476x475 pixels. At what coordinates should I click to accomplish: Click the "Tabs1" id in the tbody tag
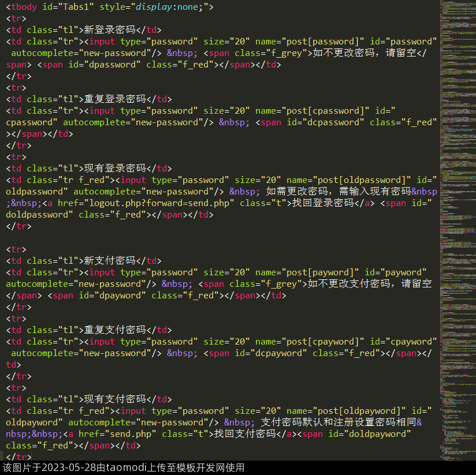[73, 7]
